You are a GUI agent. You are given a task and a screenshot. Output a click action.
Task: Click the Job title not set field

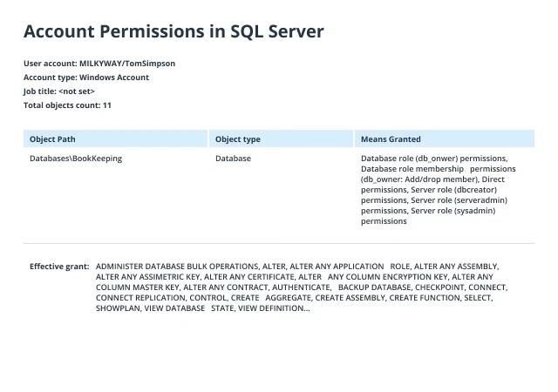[x=59, y=91]
